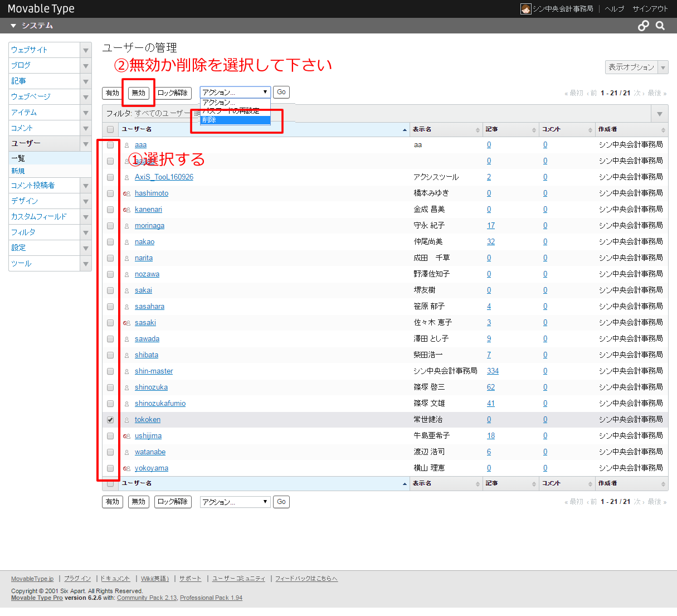Click the top Go button
The image size is (677, 616).
click(x=281, y=93)
